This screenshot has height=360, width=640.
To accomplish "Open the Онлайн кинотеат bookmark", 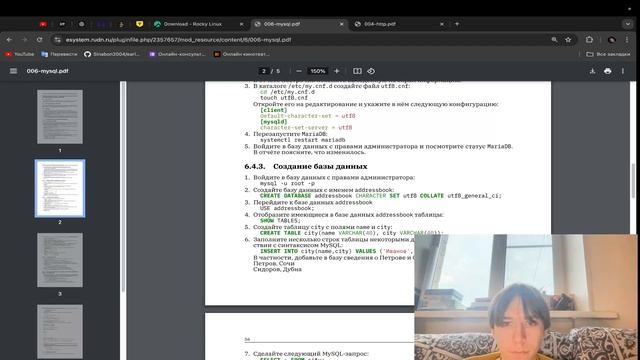I will click(x=242, y=54).
